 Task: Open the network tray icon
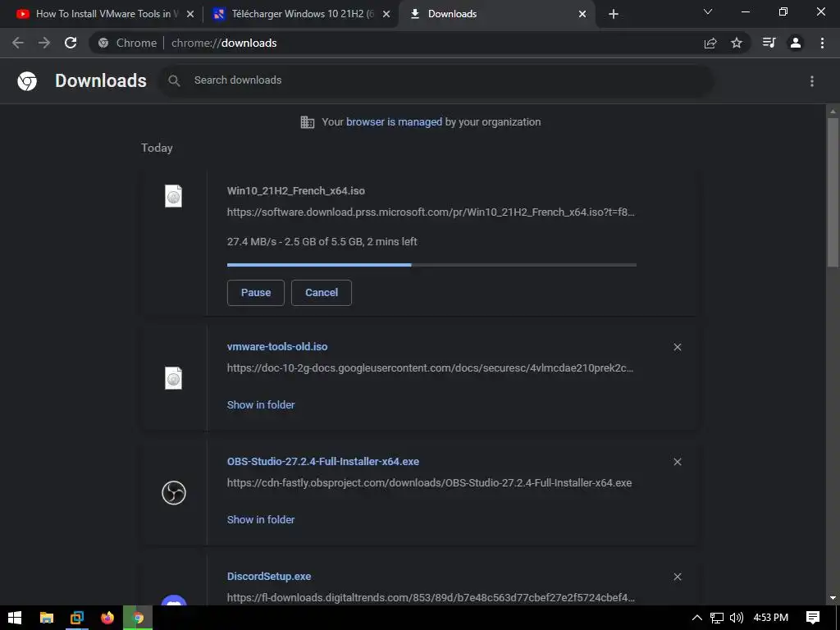pos(717,618)
